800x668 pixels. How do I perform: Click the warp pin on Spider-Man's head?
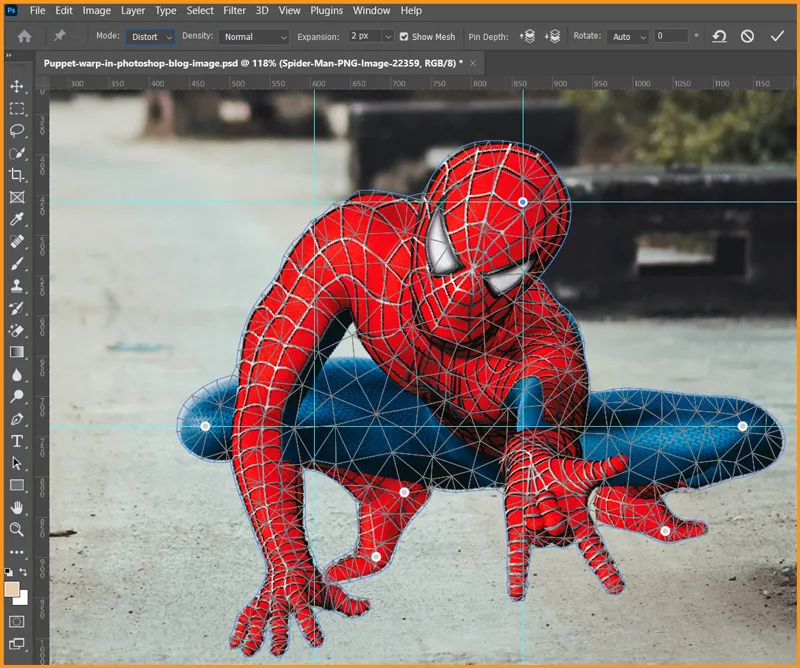click(x=523, y=202)
